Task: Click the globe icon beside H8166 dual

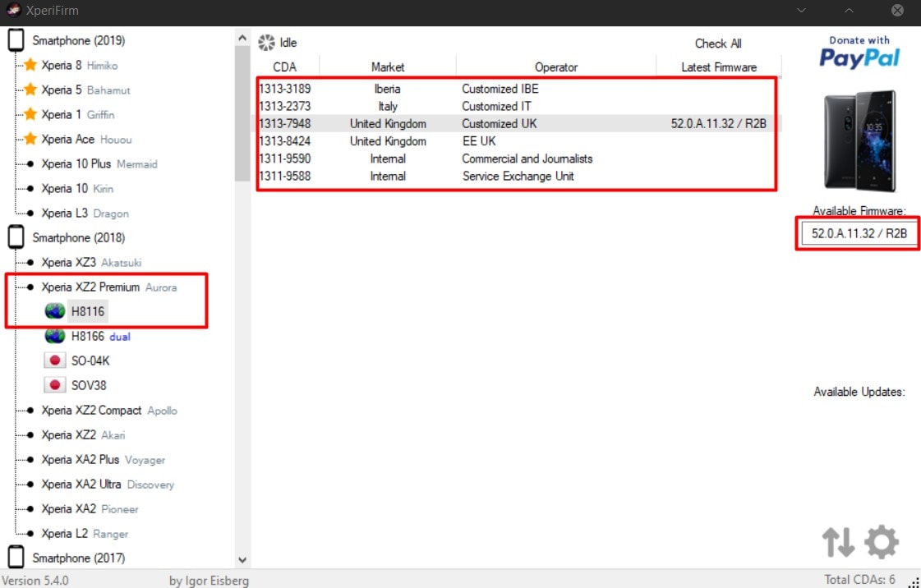Action: (x=54, y=336)
